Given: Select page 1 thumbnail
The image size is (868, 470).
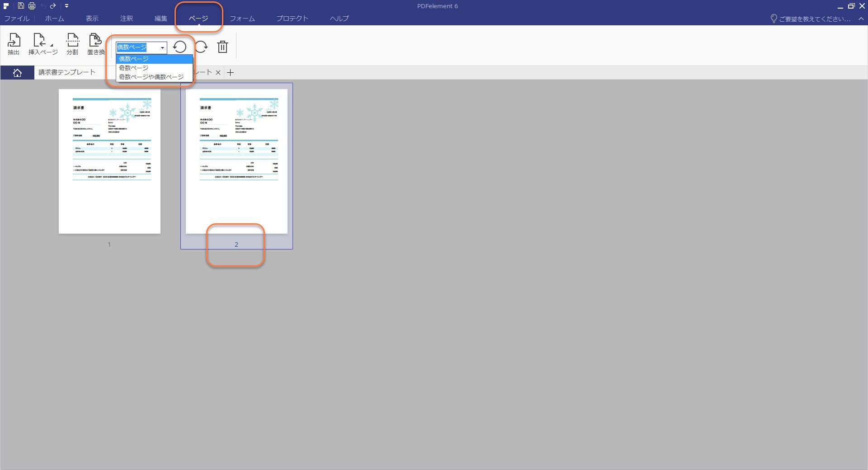Looking at the screenshot, I should pyautogui.click(x=109, y=161).
